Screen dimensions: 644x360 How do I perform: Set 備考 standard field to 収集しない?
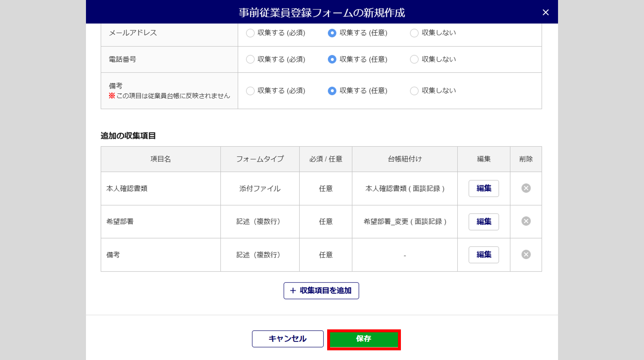point(414,91)
